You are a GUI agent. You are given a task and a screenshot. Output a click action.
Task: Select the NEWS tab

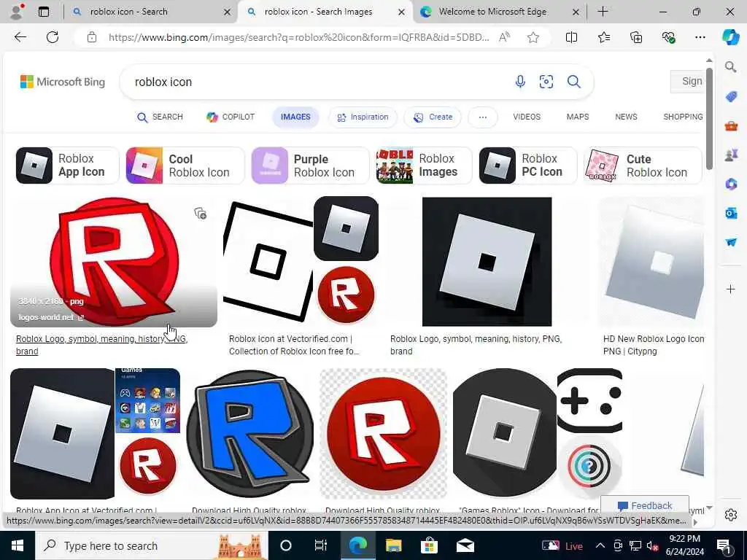(625, 117)
